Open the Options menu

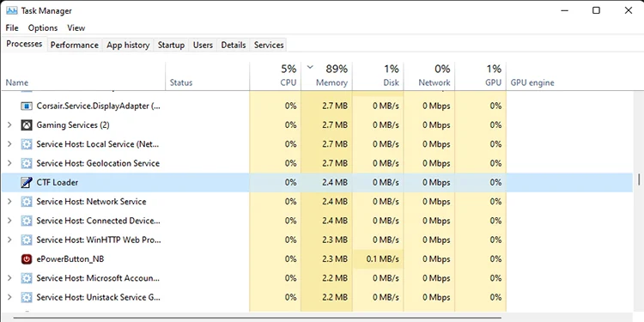click(43, 28)
